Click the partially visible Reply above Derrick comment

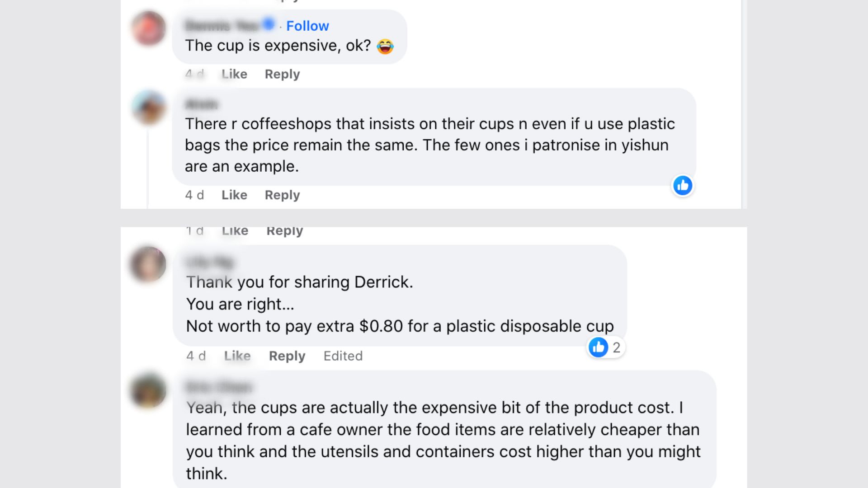click(285, 231)
